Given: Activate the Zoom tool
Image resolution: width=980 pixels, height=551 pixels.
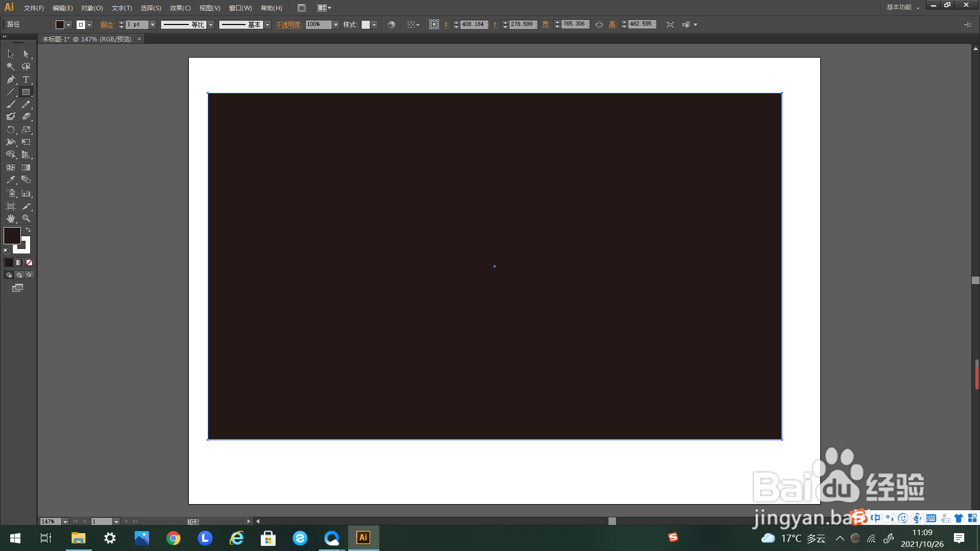Looking at the screenshot, I should pos(26,218).
